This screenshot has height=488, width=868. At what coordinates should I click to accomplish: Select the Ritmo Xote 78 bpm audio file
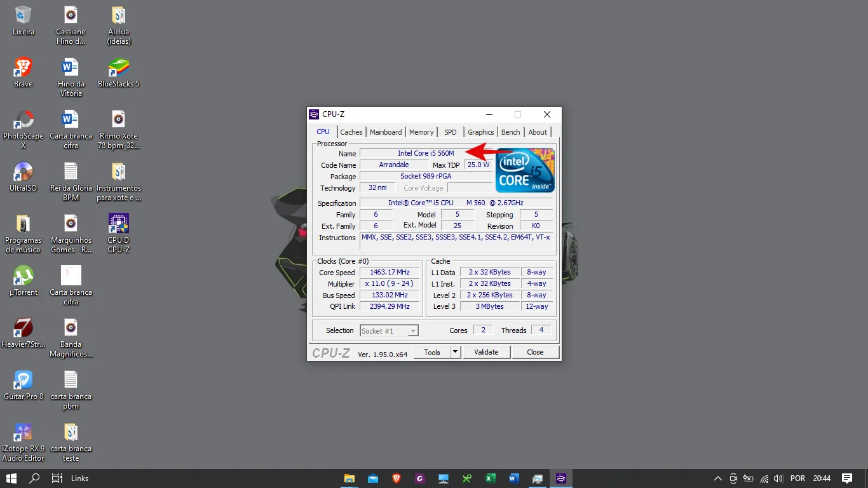[119, 129]
